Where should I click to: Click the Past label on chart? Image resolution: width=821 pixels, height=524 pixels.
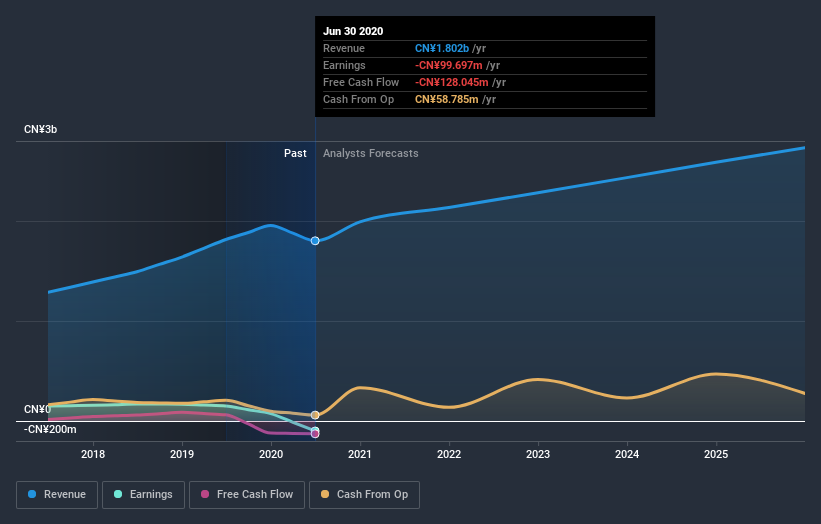pos(295,153)
